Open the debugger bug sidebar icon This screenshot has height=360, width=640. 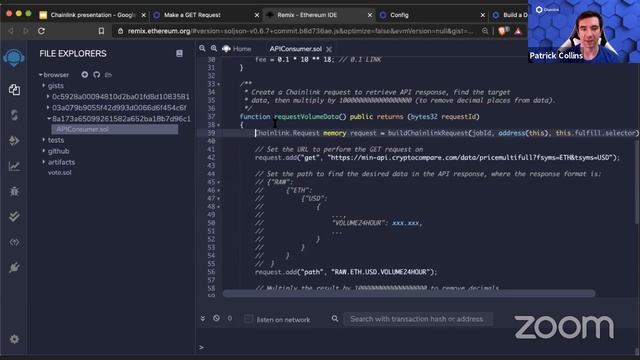[14, 191]
